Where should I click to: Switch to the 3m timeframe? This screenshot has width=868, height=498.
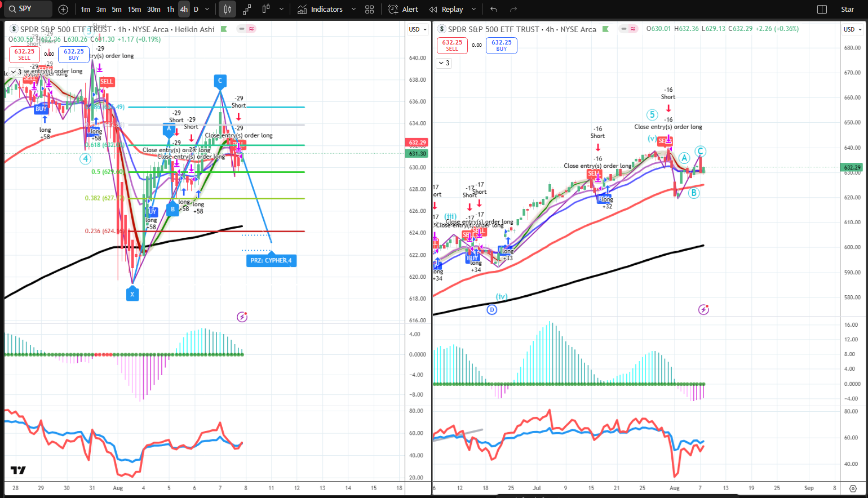pos(101,9)
